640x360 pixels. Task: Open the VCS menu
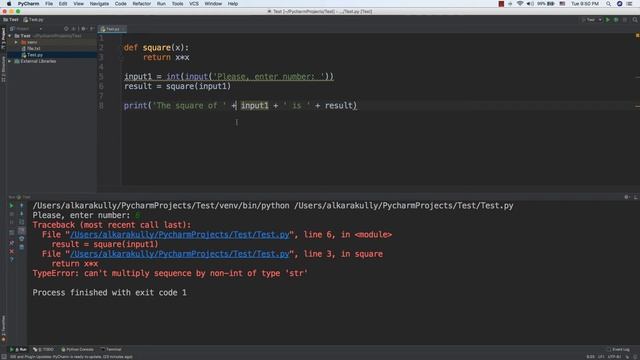pos(194,4)
